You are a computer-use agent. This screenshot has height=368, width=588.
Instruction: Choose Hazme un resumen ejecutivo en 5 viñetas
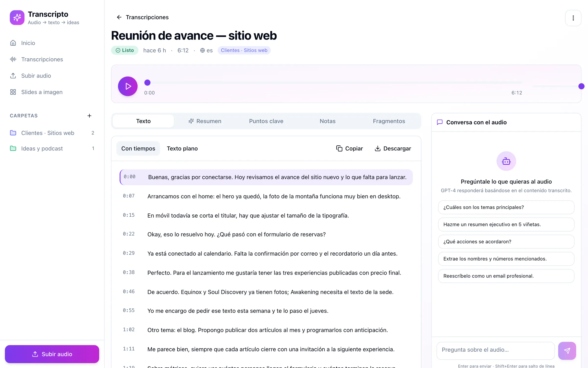tap(506, 224)
